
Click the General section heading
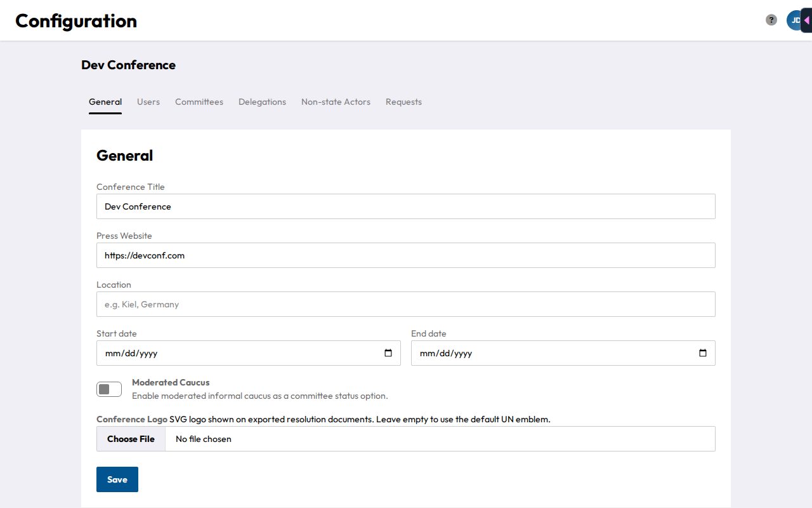coord(124,156)
